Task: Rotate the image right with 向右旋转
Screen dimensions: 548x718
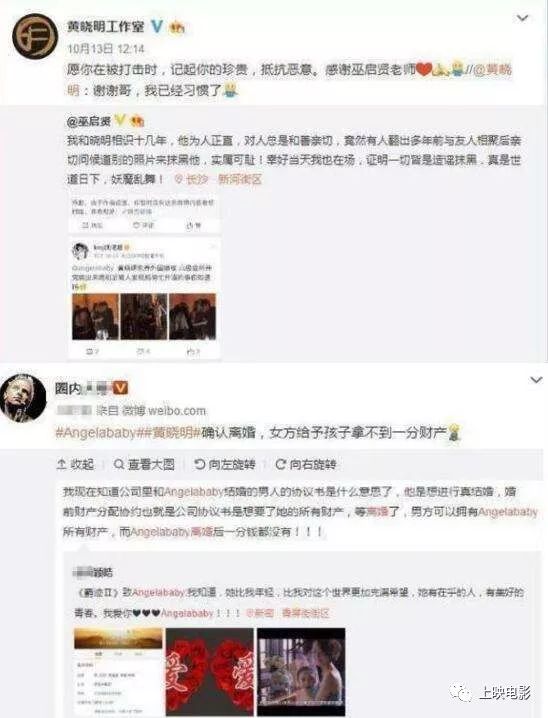Action: (305, 464)
